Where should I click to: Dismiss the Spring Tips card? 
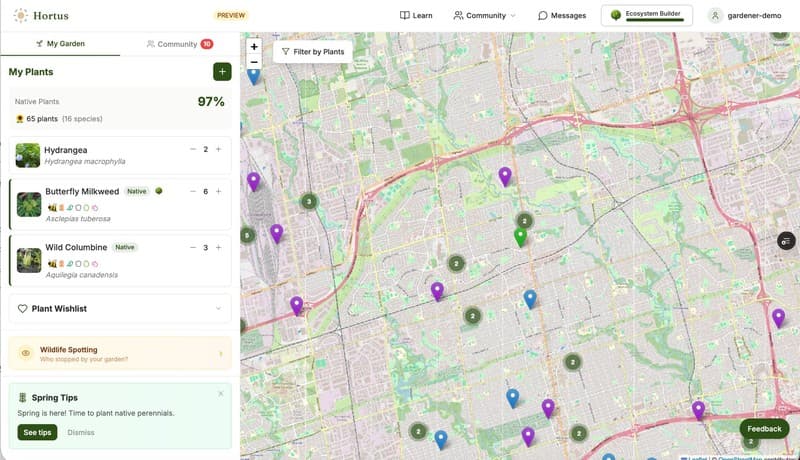pos(81,432)
